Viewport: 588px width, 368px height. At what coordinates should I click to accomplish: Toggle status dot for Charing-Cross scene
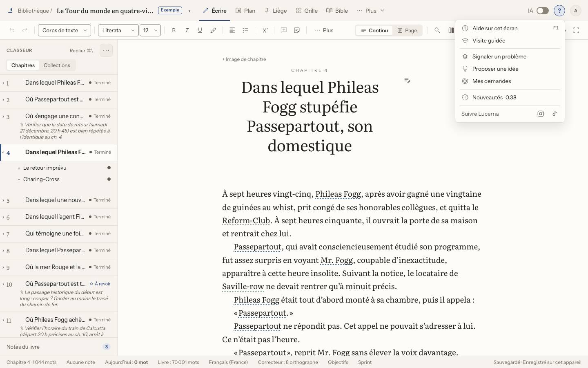point(109,179)
